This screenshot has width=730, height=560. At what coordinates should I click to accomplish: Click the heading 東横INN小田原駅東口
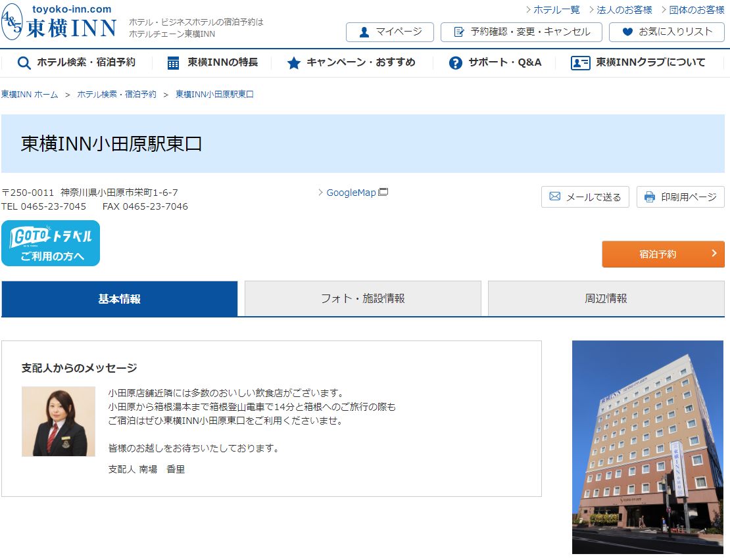(x=111, y=144)
